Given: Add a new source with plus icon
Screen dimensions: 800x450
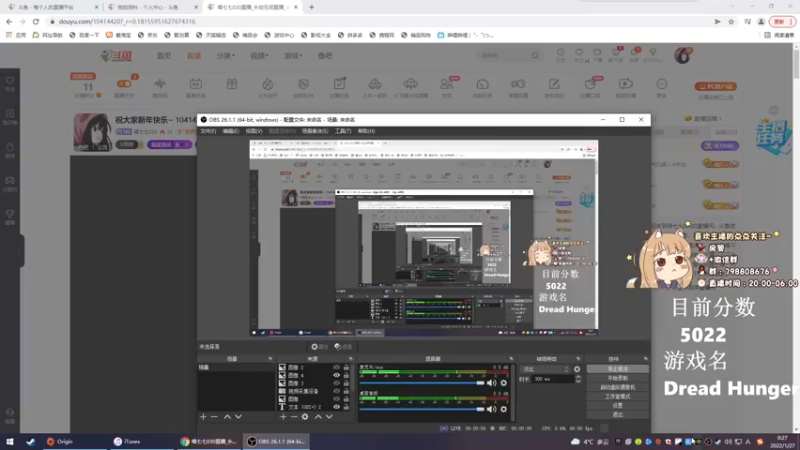Looking at the screenshot, I should click(x=283, y=417).
